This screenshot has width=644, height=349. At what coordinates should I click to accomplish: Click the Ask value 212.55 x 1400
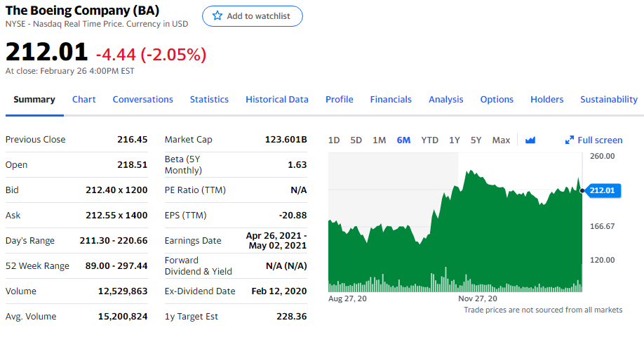[x=116, y=216]
